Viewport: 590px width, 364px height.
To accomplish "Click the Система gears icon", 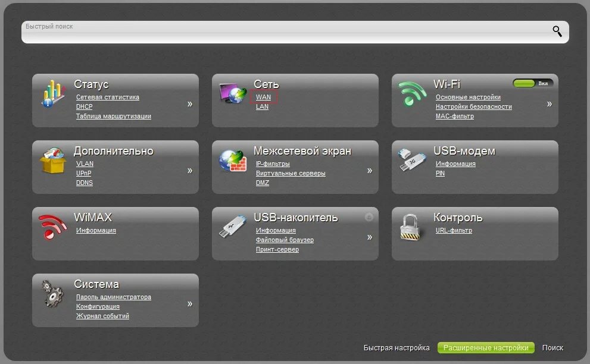I will coord(52,294).
